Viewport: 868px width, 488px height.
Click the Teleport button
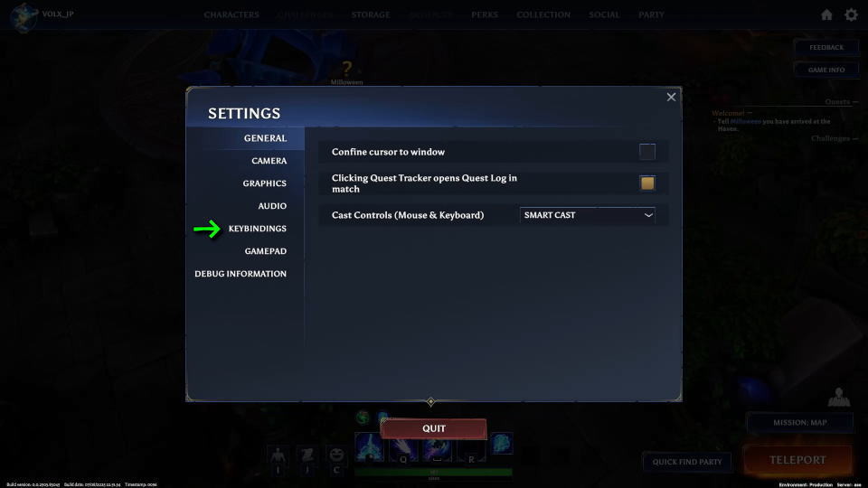(x=797, y=460)
